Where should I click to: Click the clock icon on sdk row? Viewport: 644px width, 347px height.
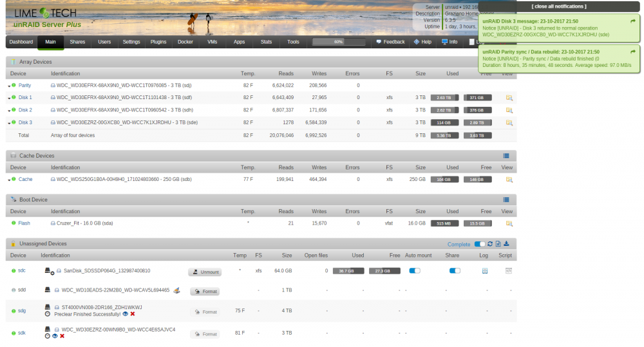47,336
